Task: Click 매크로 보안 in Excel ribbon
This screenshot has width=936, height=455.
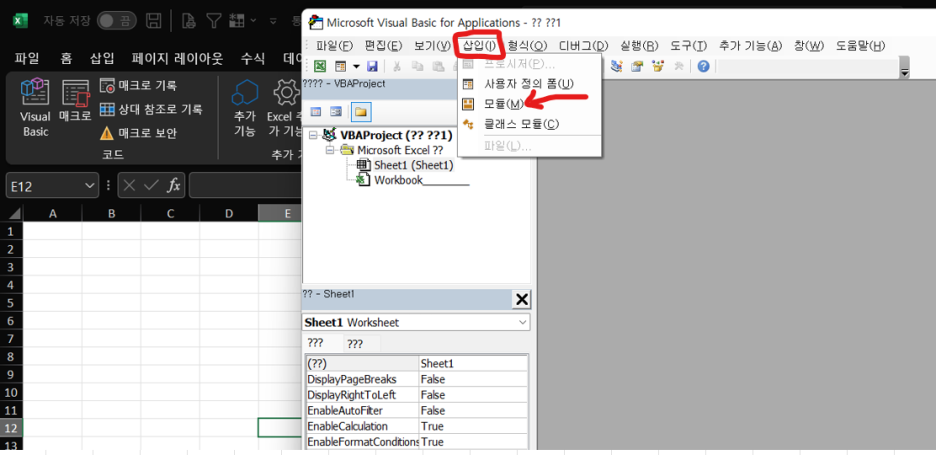Action: point(138,133)
